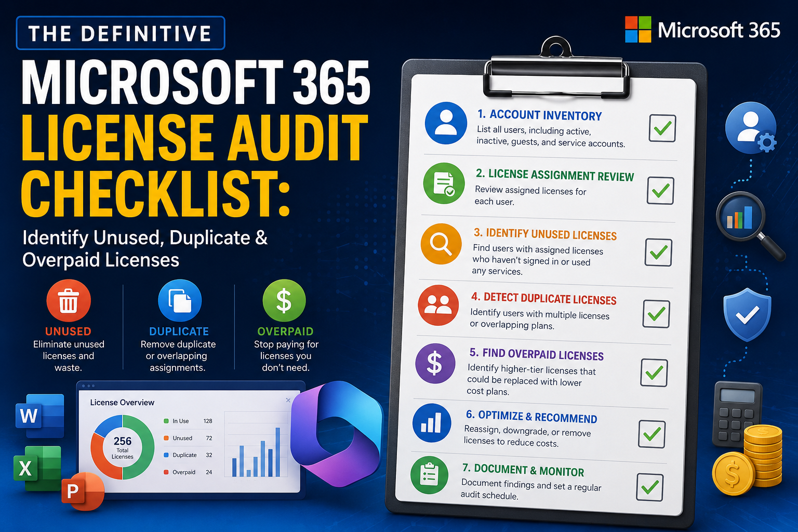
Task: Click the orange Identify Unused Licenses magnifier icon
Action: tap(441, 244)
